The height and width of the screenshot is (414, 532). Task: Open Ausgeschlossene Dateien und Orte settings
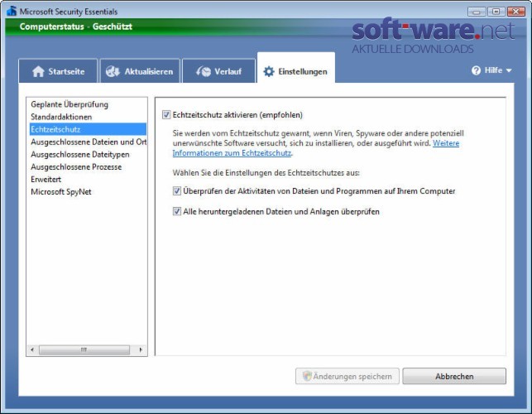[89, 142]
